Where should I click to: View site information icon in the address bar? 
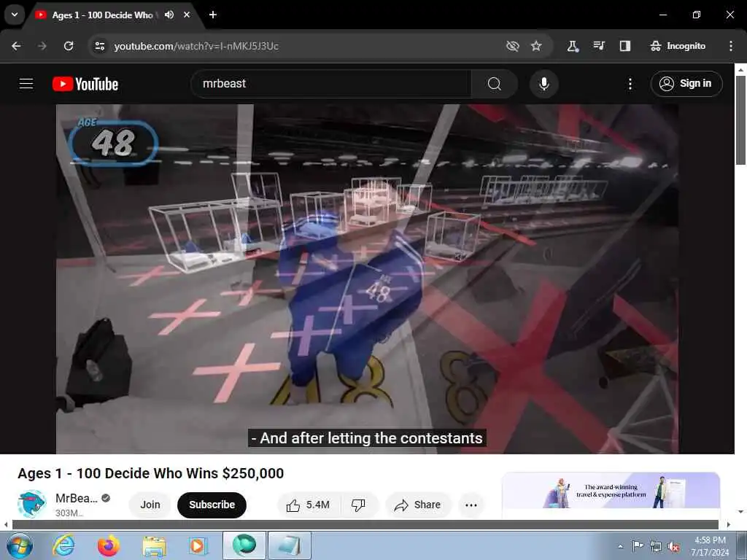[99, 46]
